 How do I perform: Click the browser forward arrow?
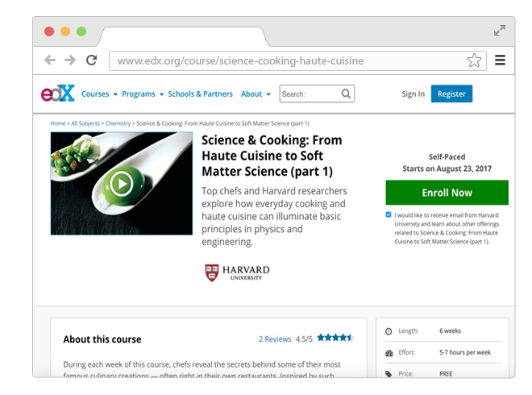coord(70,60)
